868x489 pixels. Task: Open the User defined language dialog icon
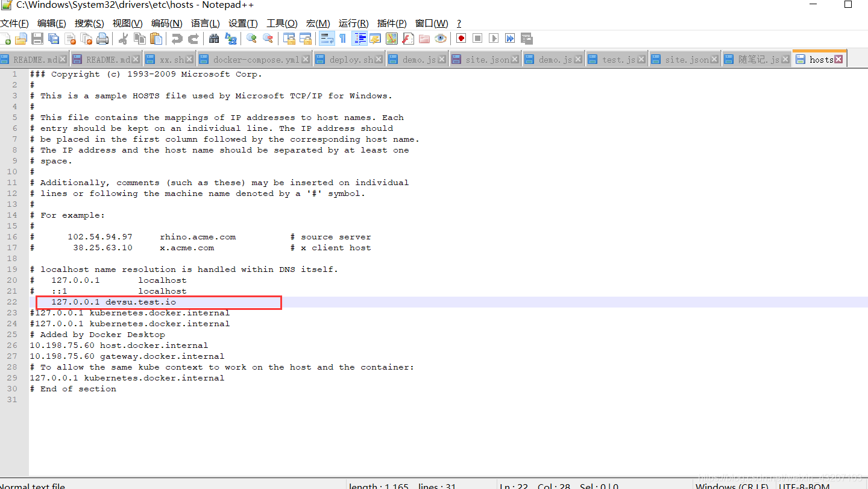coord(376,39)
